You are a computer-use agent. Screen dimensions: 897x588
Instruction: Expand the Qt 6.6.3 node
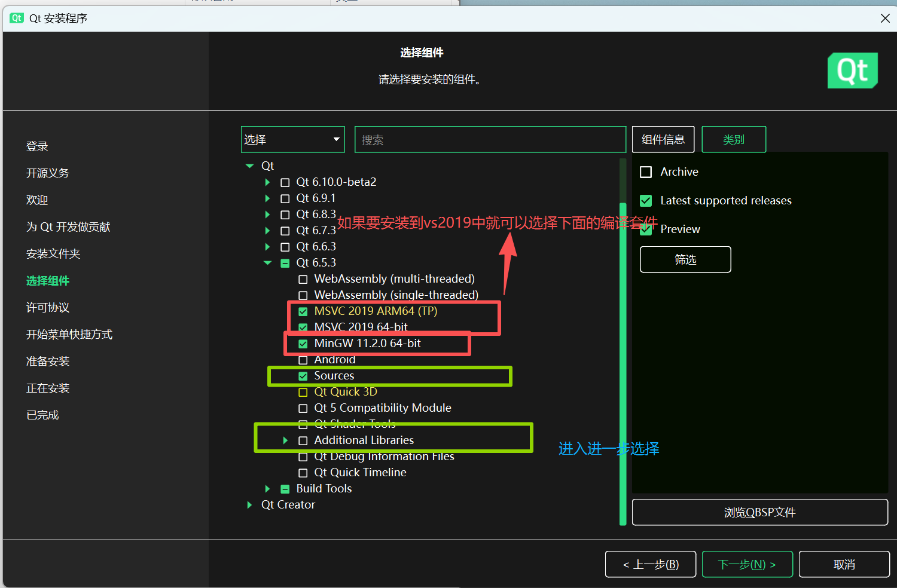click(267, 247)
